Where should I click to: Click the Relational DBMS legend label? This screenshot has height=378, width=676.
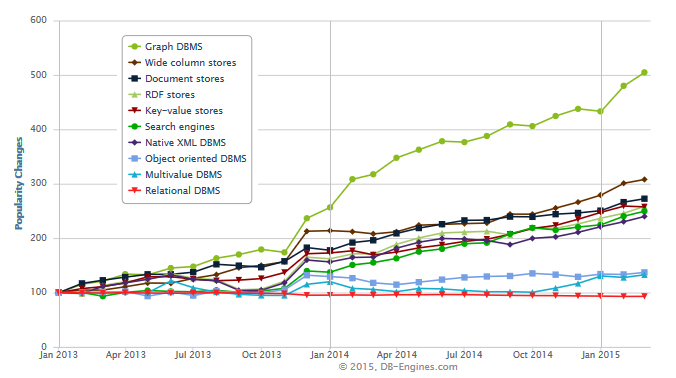pyautogui.click(x=183, y=191)
